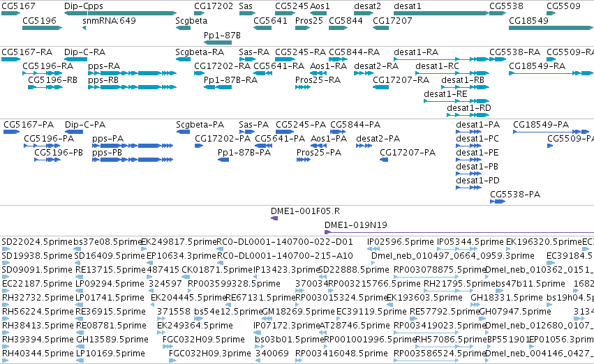
Task: Open EST SD22024.5prime
Action: (37, 242)
